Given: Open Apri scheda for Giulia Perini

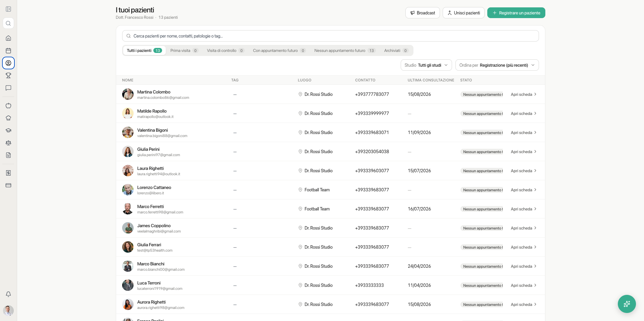Looking at the screenshot, I should pos(524,152).
